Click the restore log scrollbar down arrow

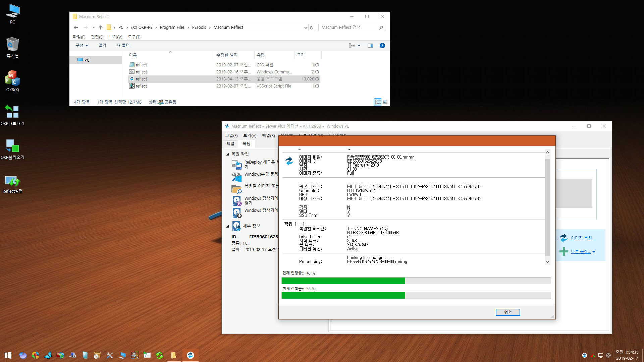[x=547, y=262]
